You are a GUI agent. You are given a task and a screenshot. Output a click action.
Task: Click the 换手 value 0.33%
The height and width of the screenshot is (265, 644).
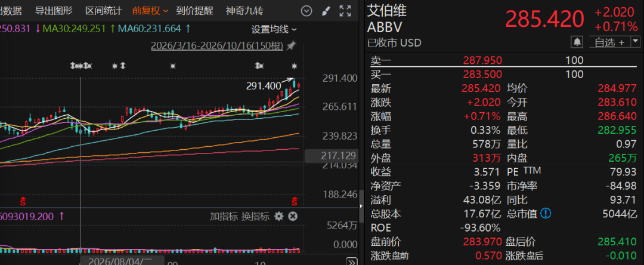[x=485, y=131]
